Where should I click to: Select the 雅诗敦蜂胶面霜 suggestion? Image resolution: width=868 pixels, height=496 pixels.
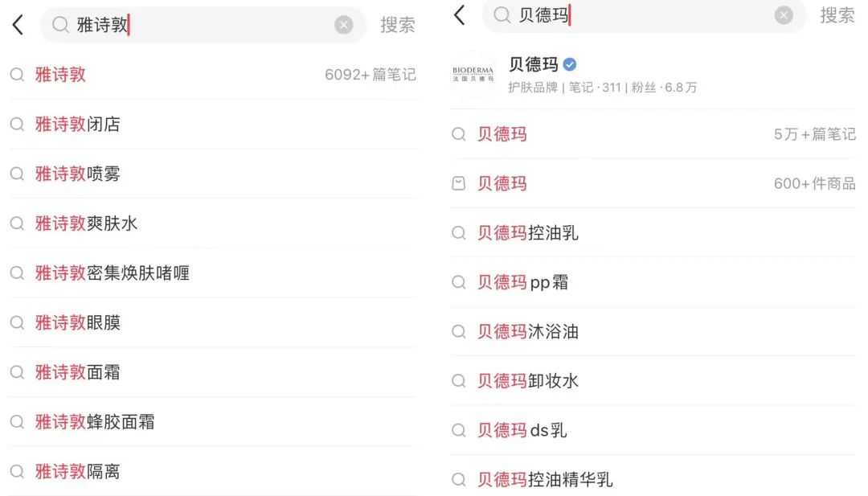pos(95,422)
